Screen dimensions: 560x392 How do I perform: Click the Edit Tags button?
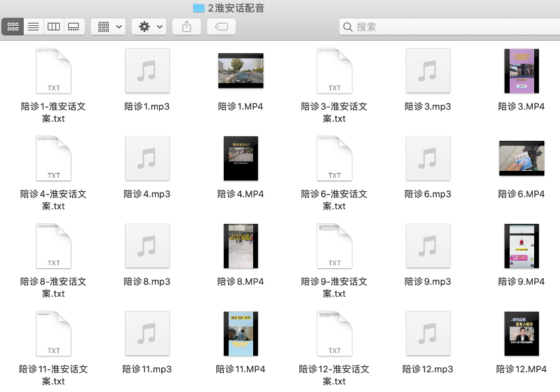(221, 27)
